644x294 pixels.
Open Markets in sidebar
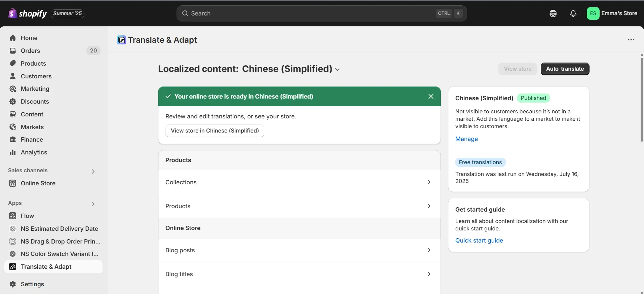(x=54, y=127)
